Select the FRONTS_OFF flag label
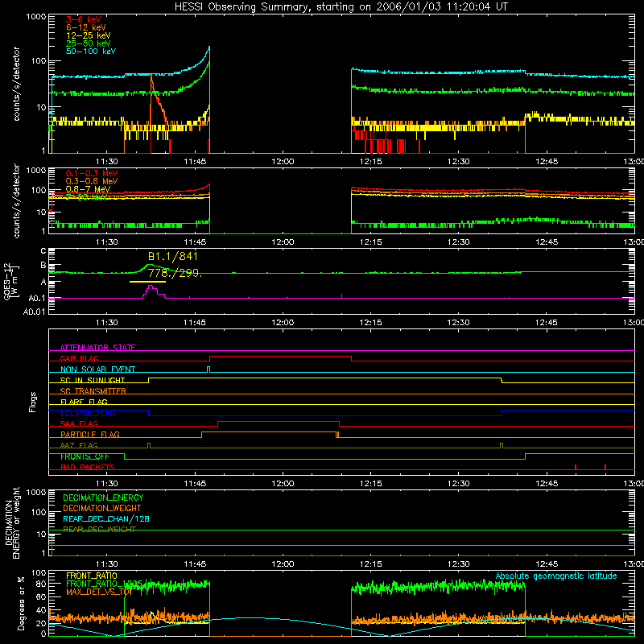This screenshot has height=644, width=644. click(85, 456)
